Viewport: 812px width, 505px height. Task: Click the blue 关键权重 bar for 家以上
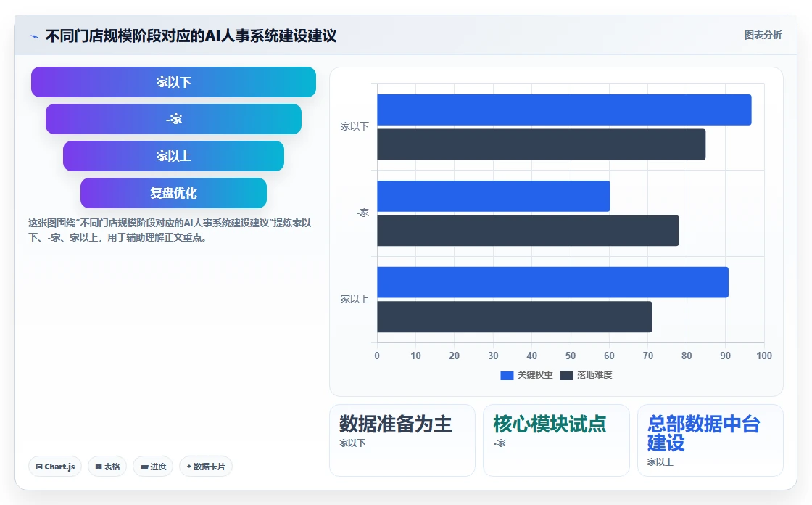(x=552, y=282)
